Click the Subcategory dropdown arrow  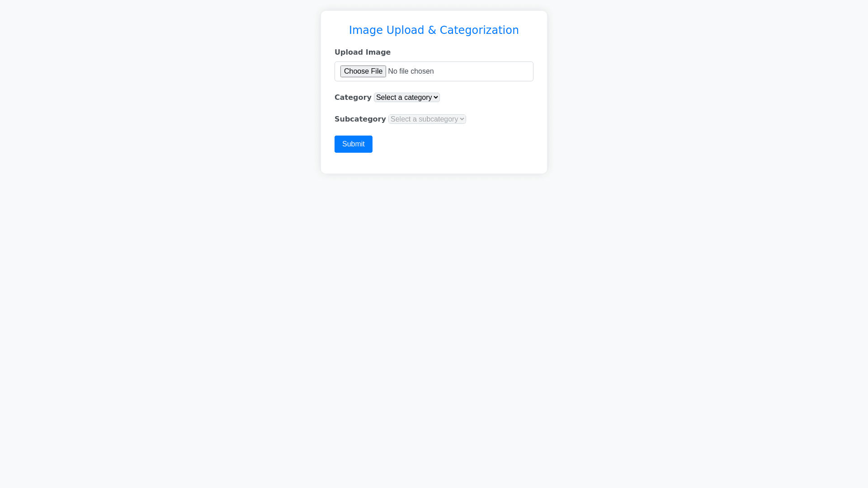coord(462,119)
